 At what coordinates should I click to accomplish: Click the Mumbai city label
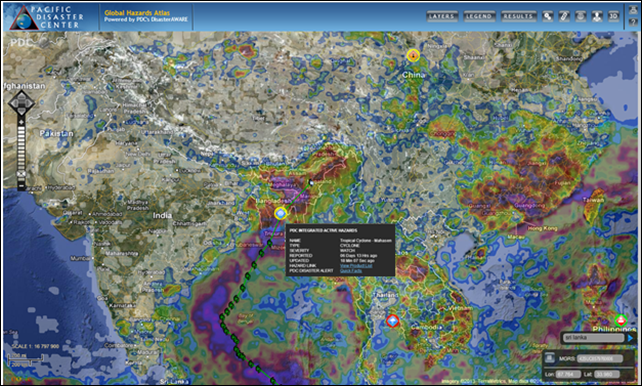[80, 258]
